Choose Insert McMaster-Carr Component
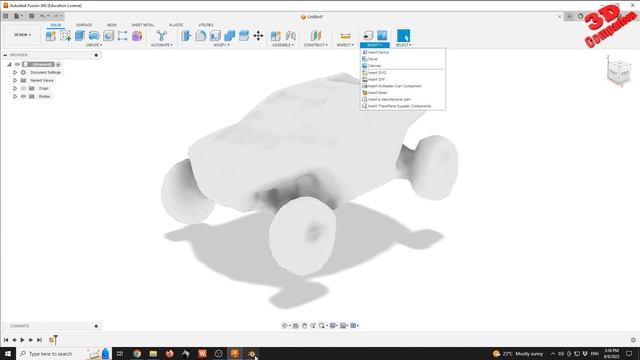The width and height of the screenshot is (640, 360). [x=402, y=86]
